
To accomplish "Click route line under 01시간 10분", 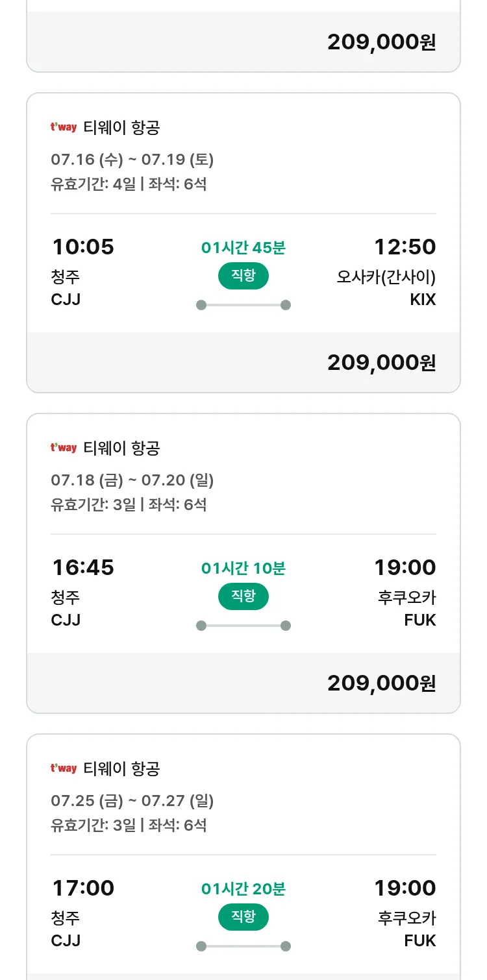I will click(x=243, y=626).
